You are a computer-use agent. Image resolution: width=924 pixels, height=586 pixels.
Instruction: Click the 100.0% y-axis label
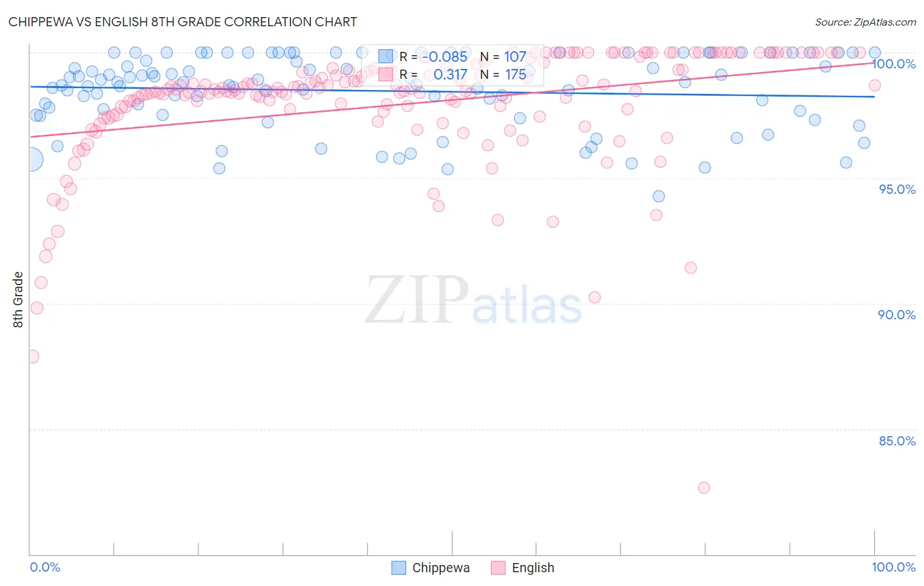click(x=894, y=64)
